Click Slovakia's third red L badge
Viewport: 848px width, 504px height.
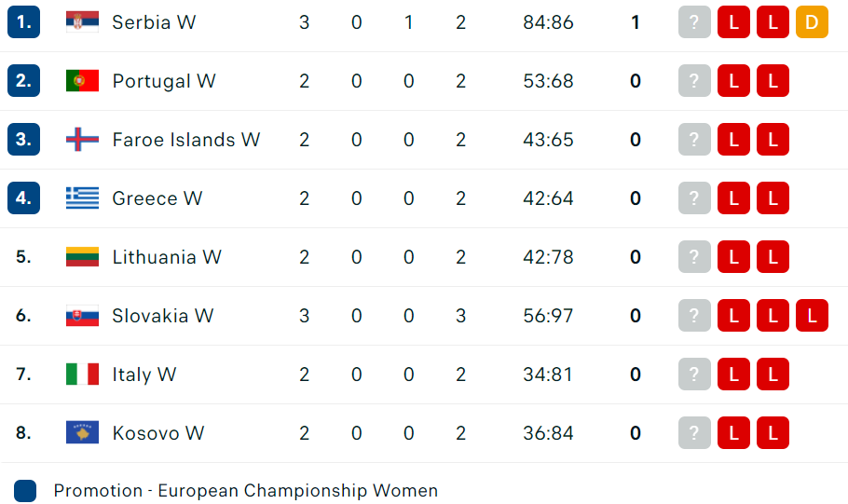[812, 315]
